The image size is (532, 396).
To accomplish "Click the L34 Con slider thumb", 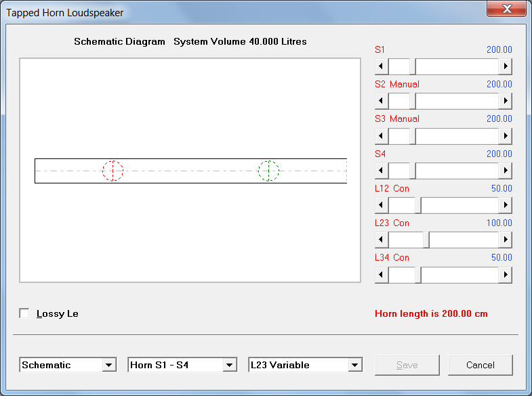I will (x=418, y=275).
